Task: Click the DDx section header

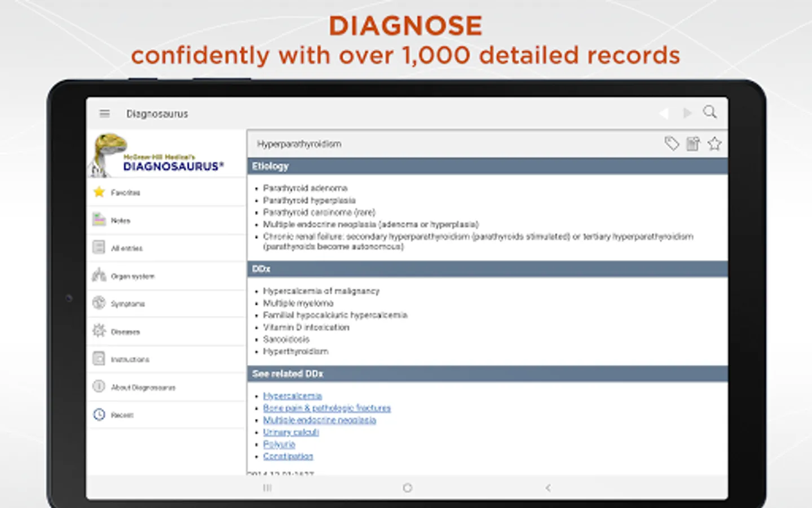Action: pos(487,269)
